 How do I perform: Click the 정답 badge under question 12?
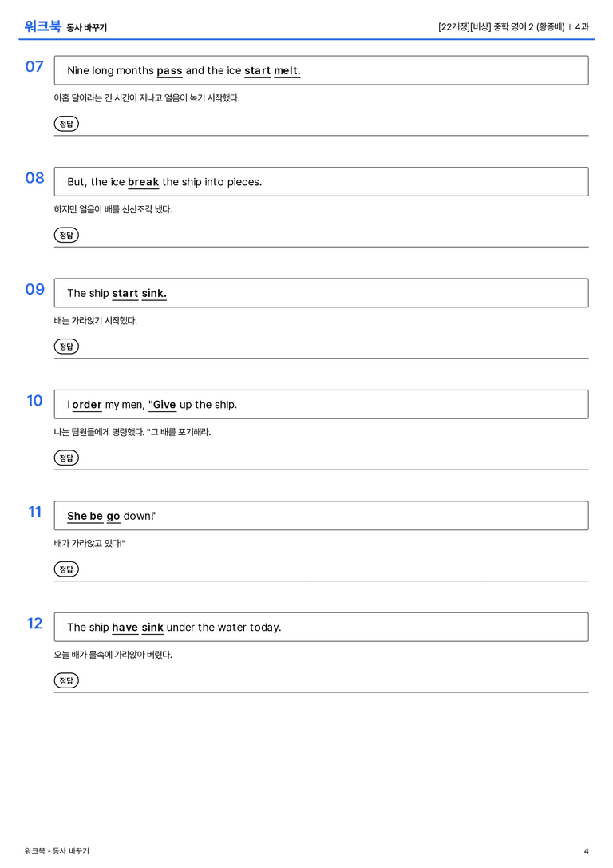66,680
